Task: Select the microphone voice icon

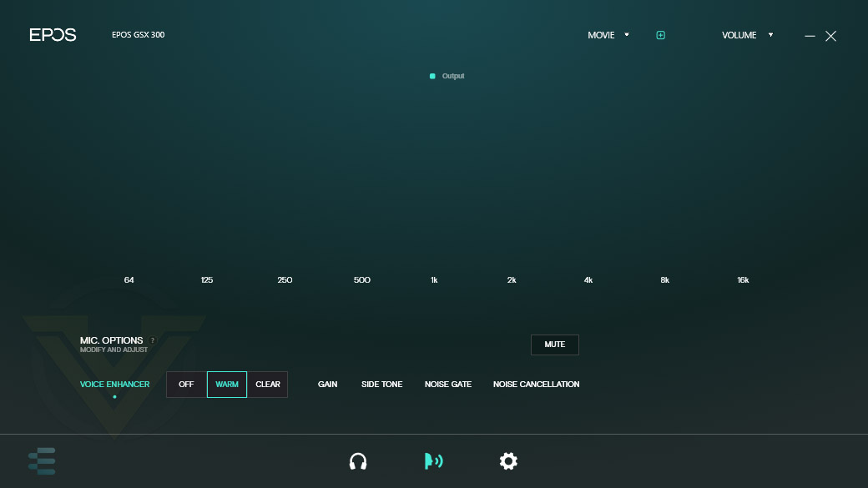Action: [x=433, y=460]
